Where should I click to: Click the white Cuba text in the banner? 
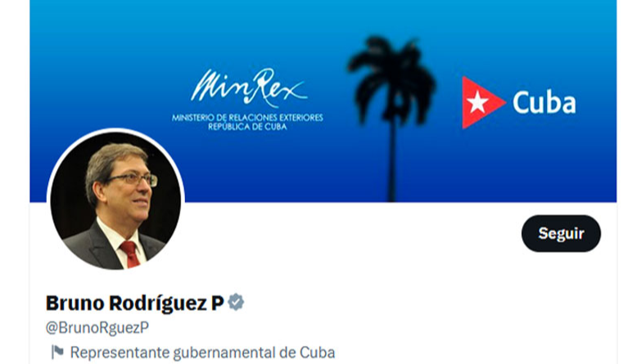pyautogui.click(x=544, y=102)
